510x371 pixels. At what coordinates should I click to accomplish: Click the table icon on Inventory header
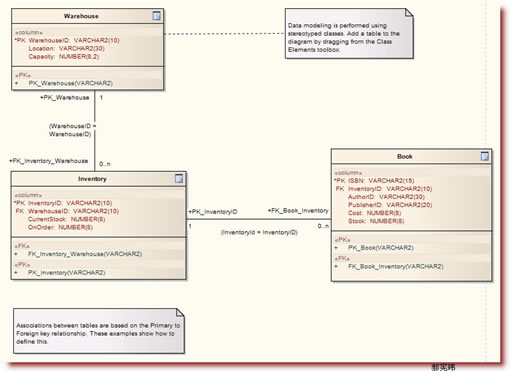(179, 179)
